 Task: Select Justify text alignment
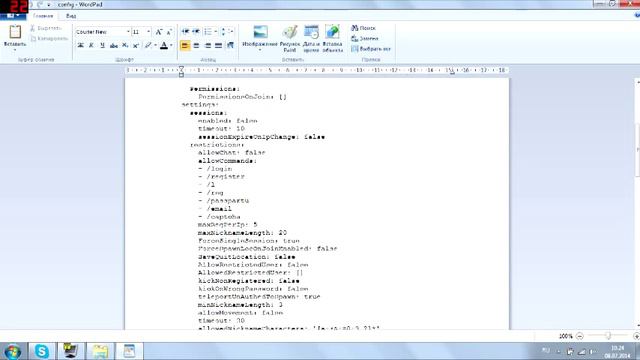click(x=219, y=45)
